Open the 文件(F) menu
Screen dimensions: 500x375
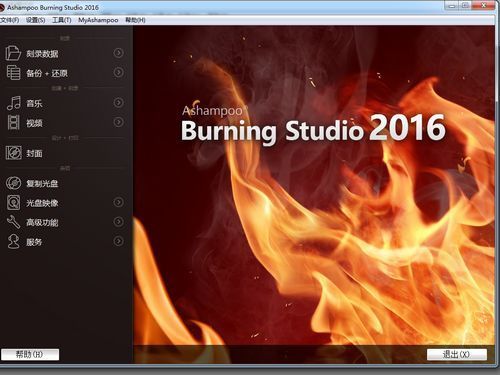pyautogui.click(x=9, y=20)
